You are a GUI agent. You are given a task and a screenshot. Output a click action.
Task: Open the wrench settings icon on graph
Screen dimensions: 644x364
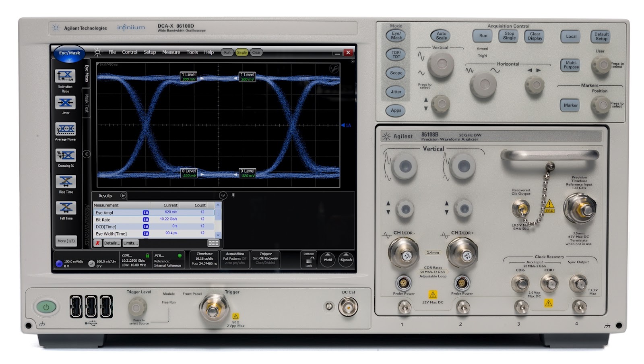point(334,68)
